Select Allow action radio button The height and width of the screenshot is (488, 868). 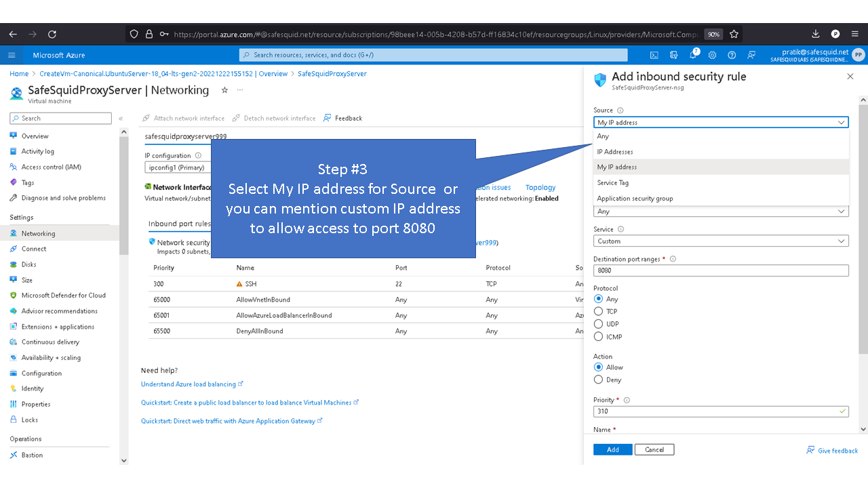click(598, 367)
